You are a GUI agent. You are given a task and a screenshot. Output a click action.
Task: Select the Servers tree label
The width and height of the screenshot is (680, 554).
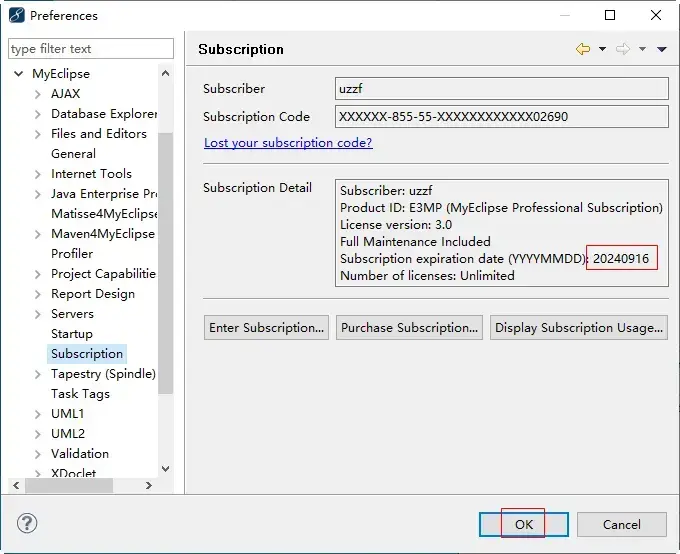[x=72, y=314]
